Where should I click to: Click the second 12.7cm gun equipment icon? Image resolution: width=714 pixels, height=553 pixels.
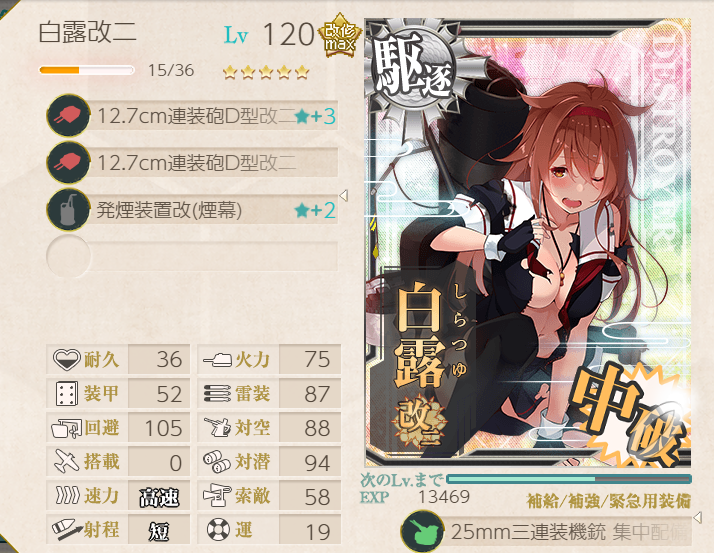pyautogui.click(x=68, y=163)
